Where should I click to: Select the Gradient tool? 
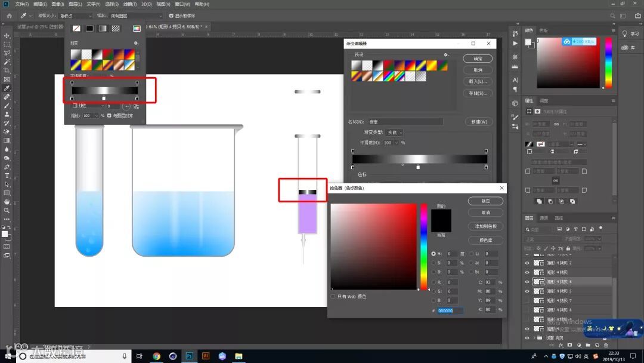pos(7,140)
